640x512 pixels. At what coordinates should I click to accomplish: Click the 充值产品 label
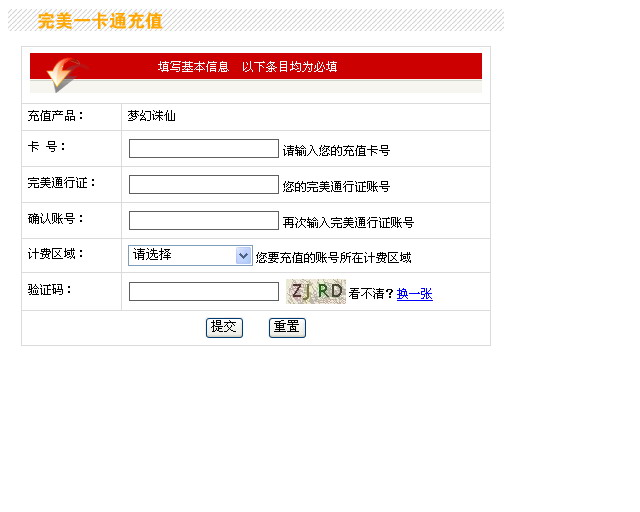tap(56, 116)
